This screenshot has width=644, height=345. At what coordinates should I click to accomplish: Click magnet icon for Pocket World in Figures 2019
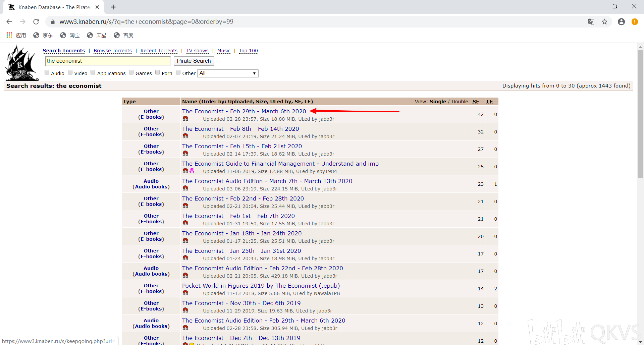(185, 293)
